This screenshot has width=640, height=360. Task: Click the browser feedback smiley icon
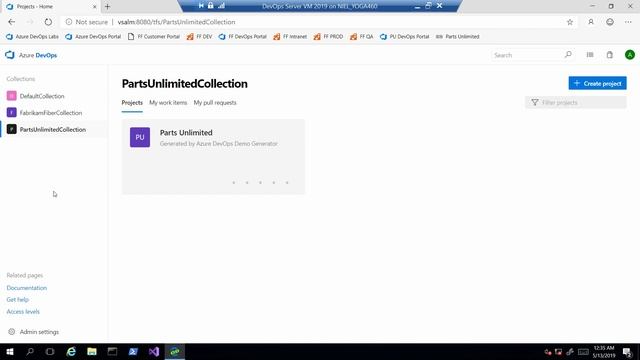[610, 22]
